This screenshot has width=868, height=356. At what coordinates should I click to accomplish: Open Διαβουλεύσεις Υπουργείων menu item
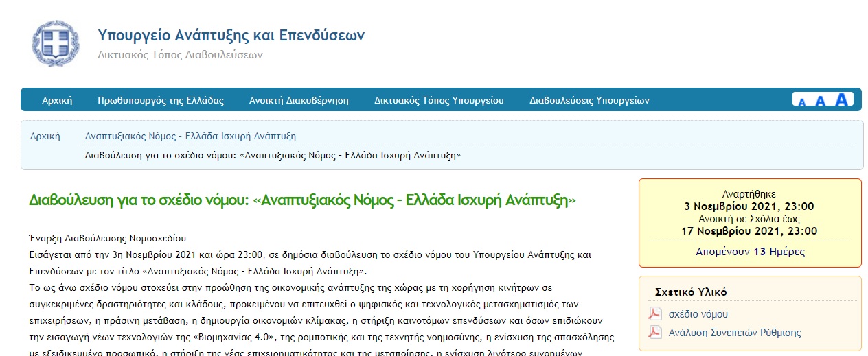pyautogui.click(x=589, y=100)
